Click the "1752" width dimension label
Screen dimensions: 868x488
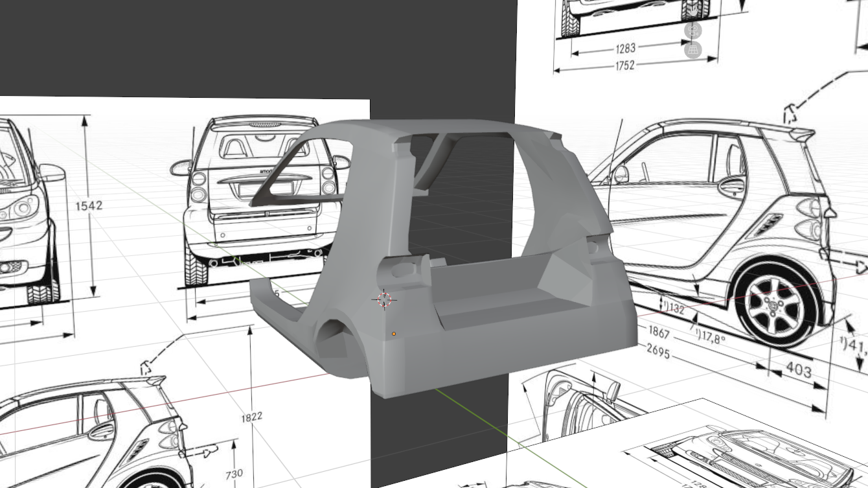coord(625,65)
